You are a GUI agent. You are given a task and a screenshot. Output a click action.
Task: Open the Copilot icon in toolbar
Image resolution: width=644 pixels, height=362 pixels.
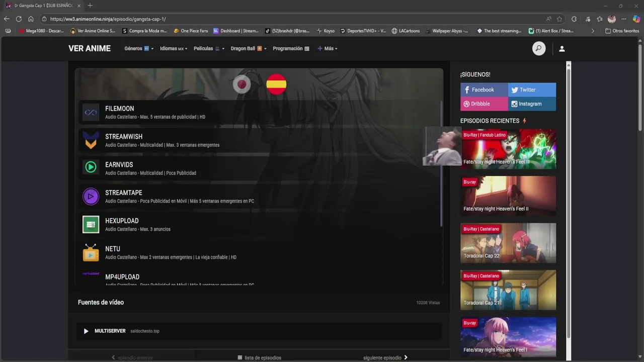pos(636,19)
